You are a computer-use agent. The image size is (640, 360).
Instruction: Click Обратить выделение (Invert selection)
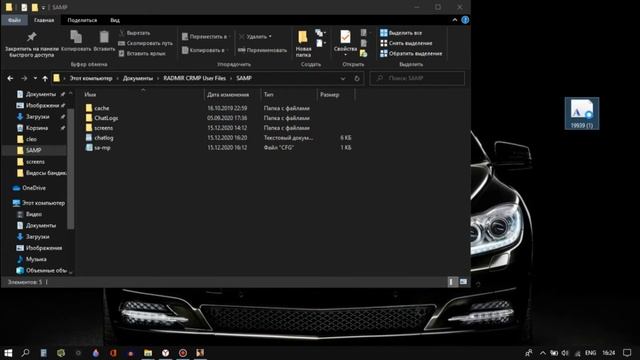click(411, 53)
